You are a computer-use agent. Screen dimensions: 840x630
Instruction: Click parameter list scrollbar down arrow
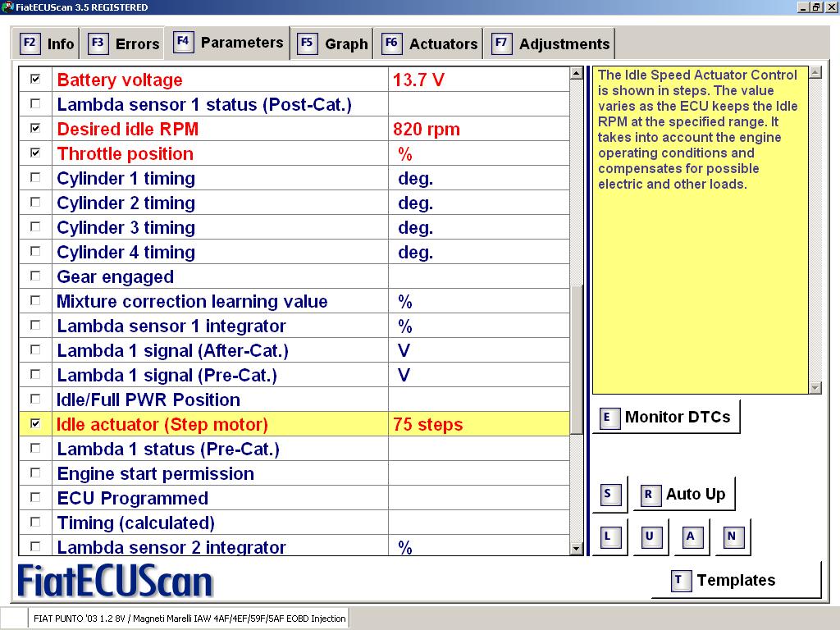(x=577, y=548)
